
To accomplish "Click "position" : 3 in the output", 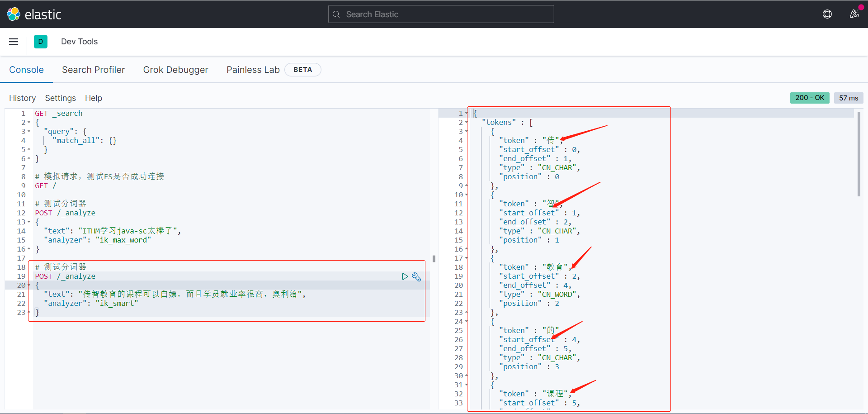I will (x=529, y=367).
